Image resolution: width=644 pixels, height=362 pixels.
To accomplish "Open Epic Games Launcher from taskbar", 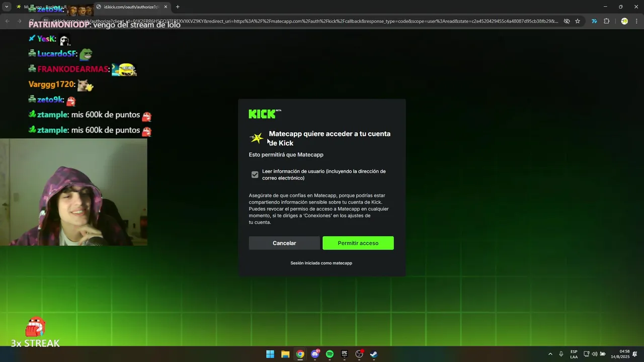I will 345,354.
